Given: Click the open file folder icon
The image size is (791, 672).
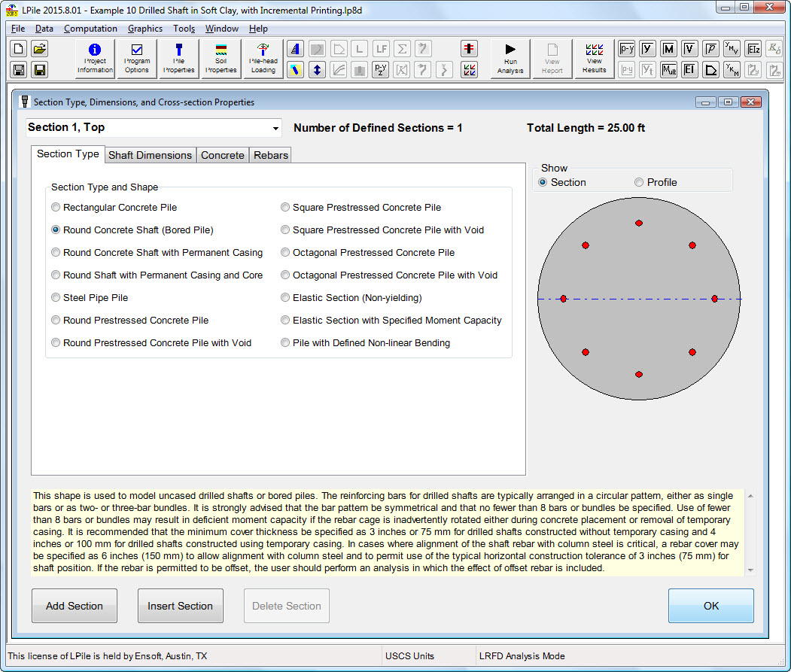Looking at the screenshot, I should coord(40,49).
